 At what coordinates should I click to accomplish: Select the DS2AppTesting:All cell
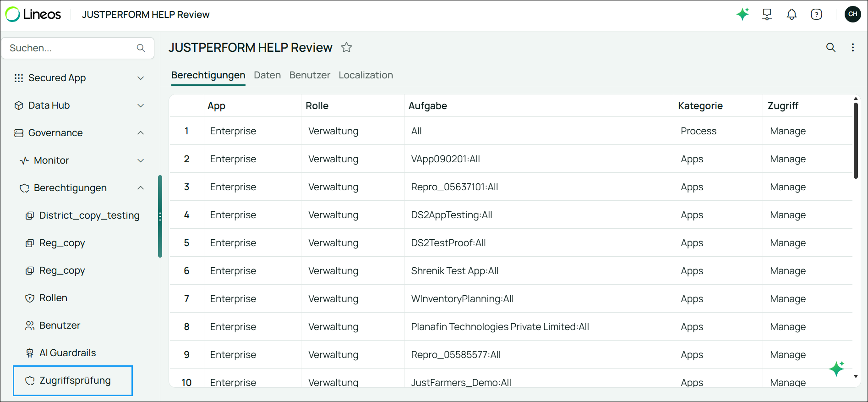click(x=539, y=215)
